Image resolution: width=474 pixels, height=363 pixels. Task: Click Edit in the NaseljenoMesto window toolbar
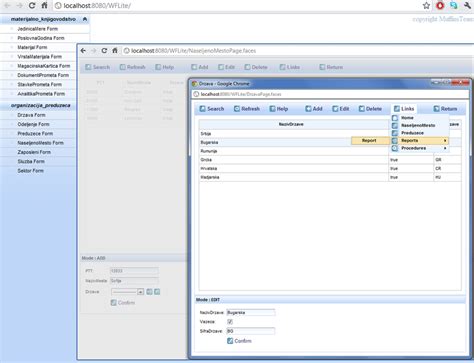point(227,67)
